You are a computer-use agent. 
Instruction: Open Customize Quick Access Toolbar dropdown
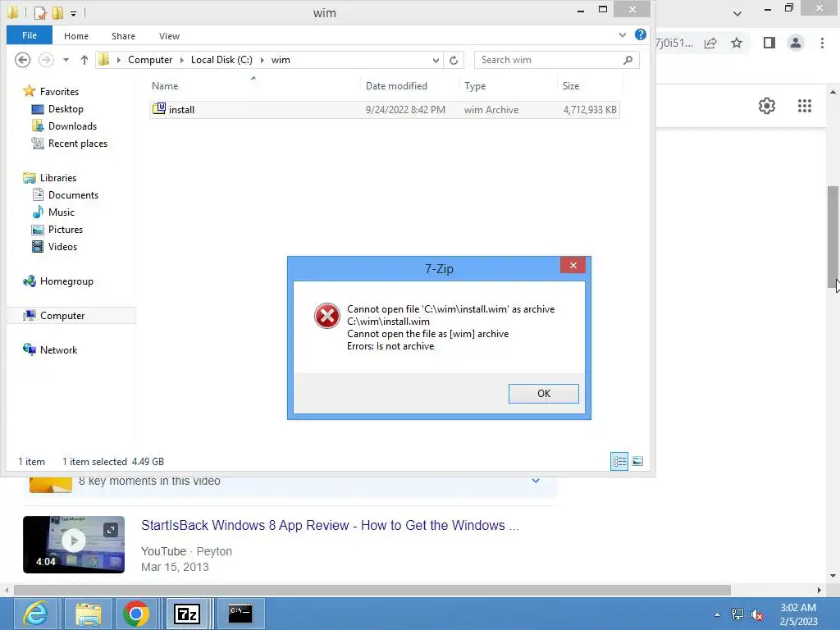[73, 13]
